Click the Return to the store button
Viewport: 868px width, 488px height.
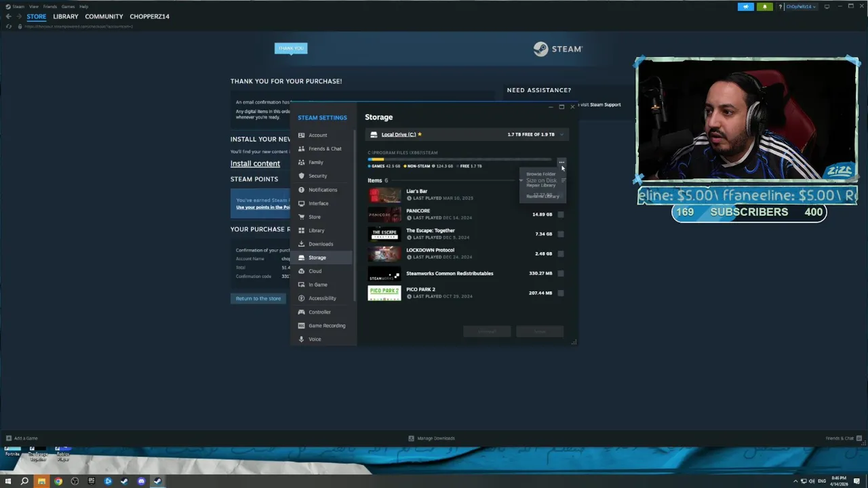tap(258, 298)
